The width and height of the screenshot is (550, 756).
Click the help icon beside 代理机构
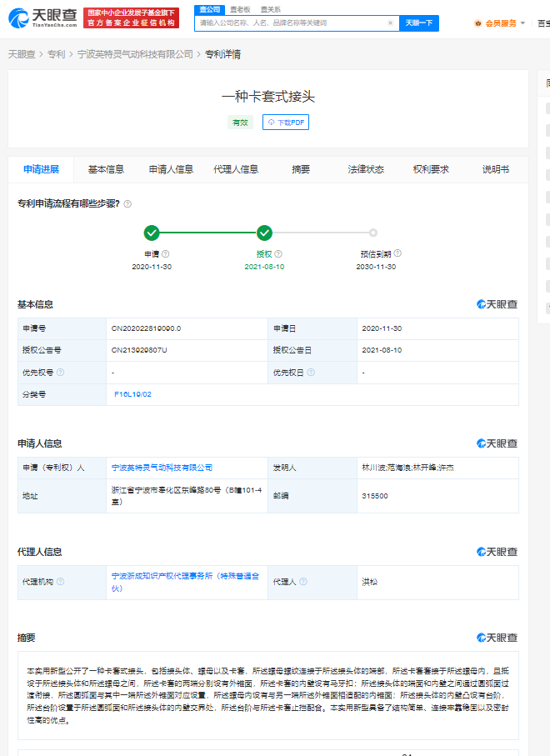(60, 582)
